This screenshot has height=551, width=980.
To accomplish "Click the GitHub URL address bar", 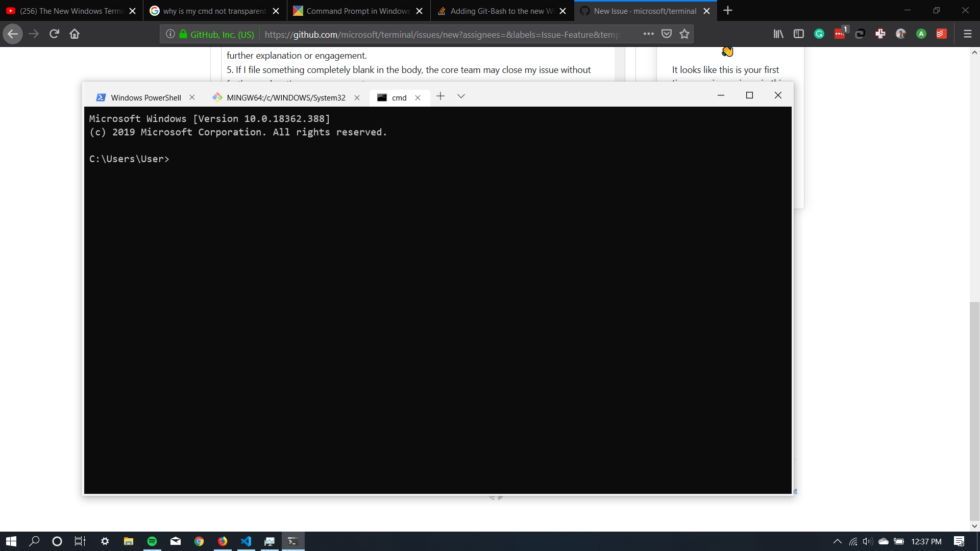I will 442,34.
